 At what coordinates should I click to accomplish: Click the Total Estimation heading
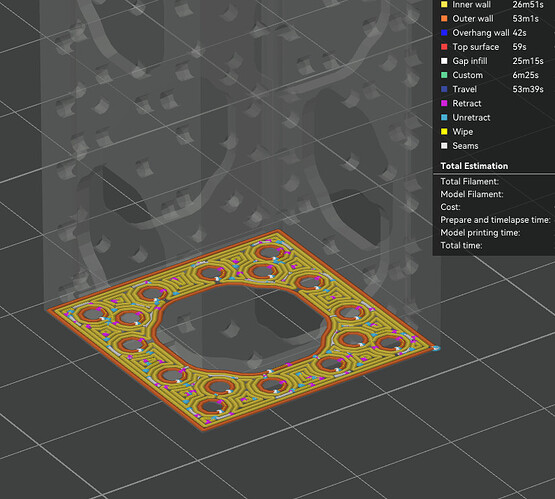(x=474, y=166)
